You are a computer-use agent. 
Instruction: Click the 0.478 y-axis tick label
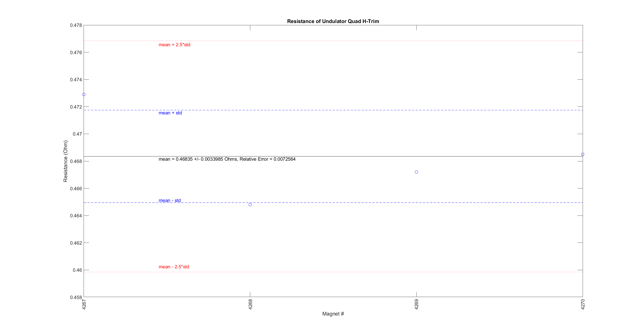pyautogui.click(x=76, y=25)
